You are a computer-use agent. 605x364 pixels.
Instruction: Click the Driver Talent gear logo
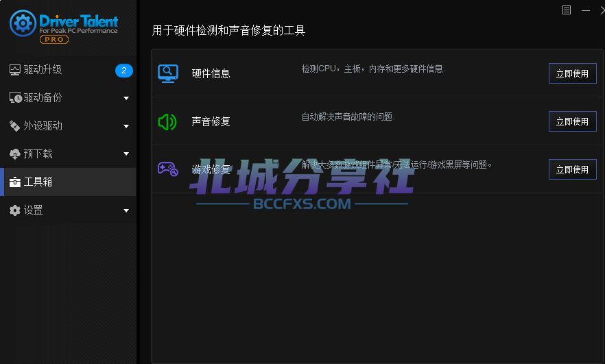[x=23, y=24]
